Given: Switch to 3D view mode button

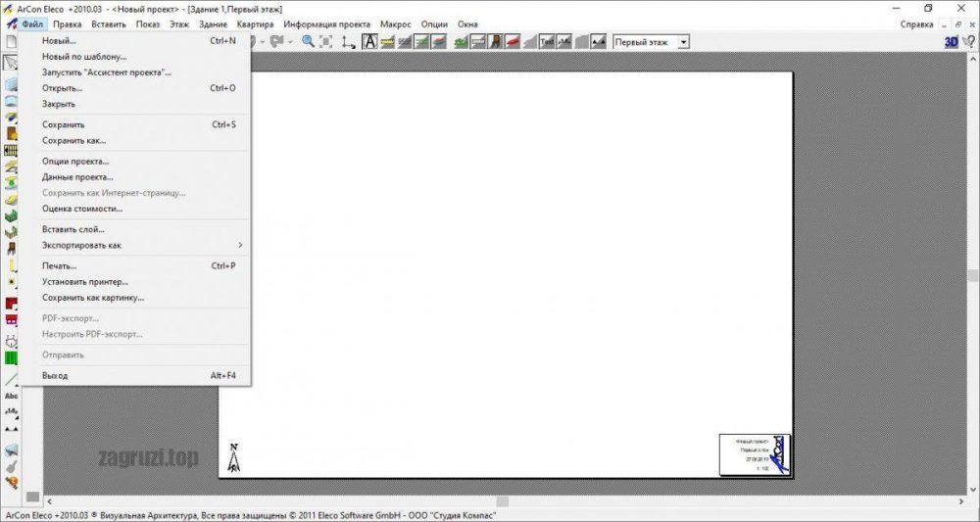Looking at the screenshot, I should [x=951, y=42].
